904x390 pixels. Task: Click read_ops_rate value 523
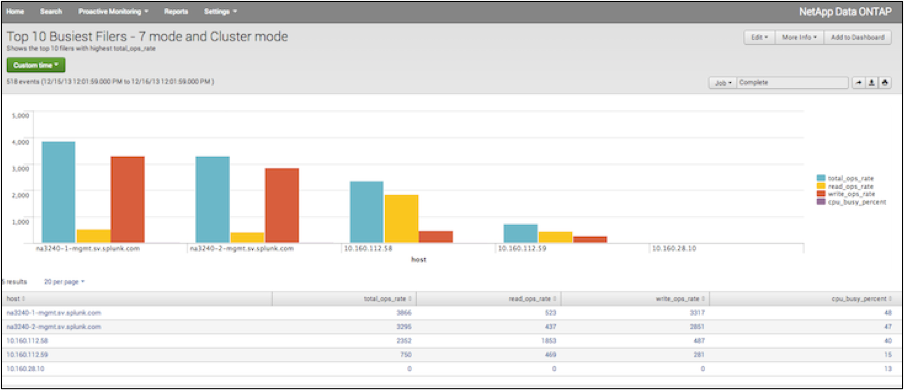(550, 313)
